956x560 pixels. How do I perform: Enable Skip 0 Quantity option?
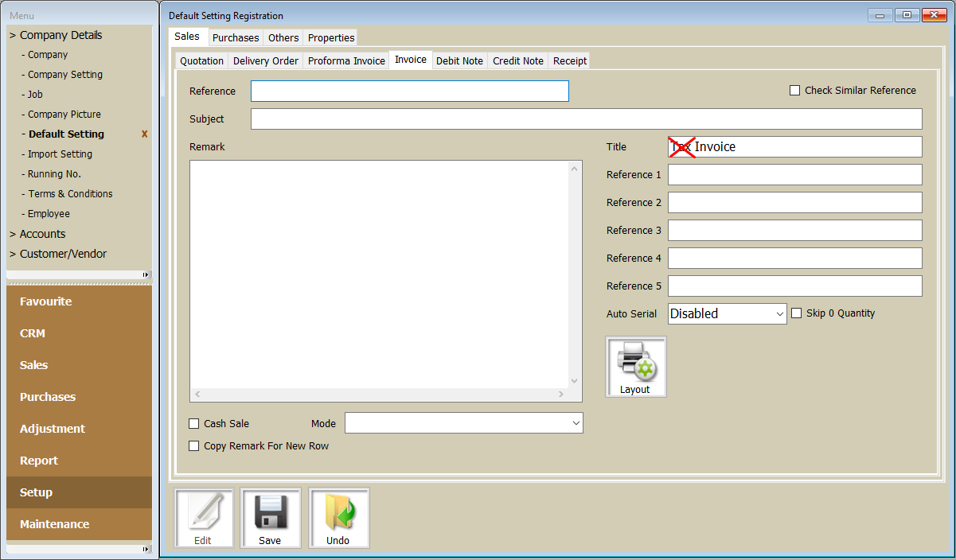coord(796,313)
